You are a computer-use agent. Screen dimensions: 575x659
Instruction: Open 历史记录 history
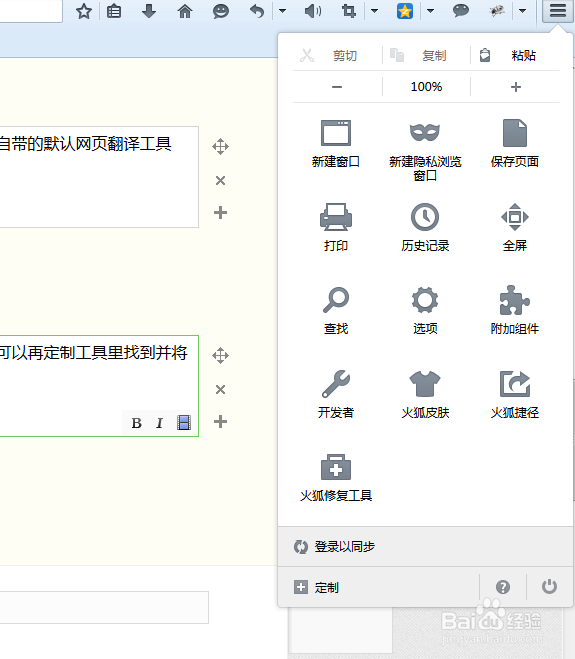coord(425,227)
